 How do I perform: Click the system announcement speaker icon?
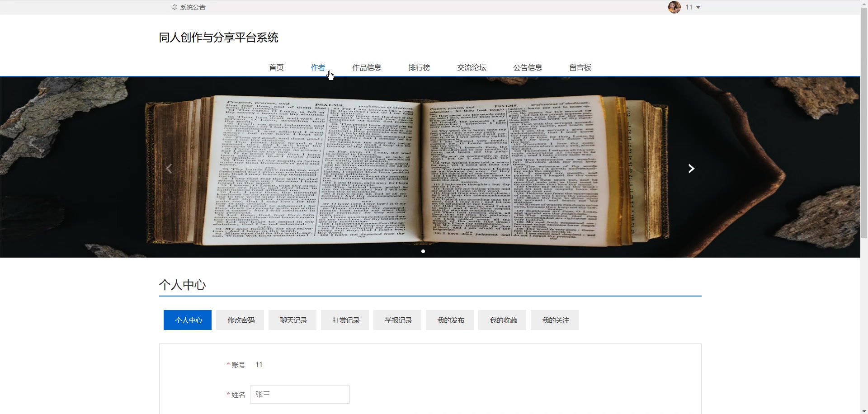coord(174,7)
